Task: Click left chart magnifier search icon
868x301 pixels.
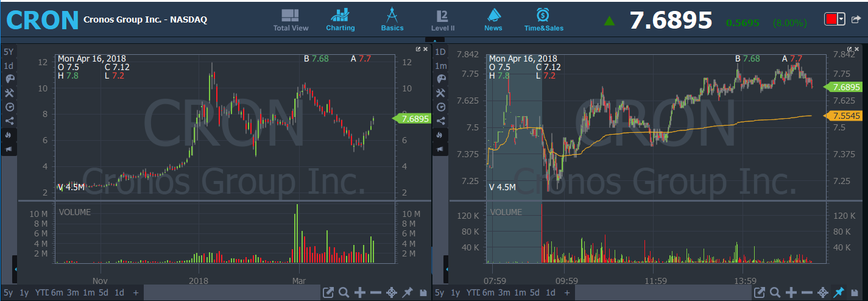Action: click(x=344, y=292)
